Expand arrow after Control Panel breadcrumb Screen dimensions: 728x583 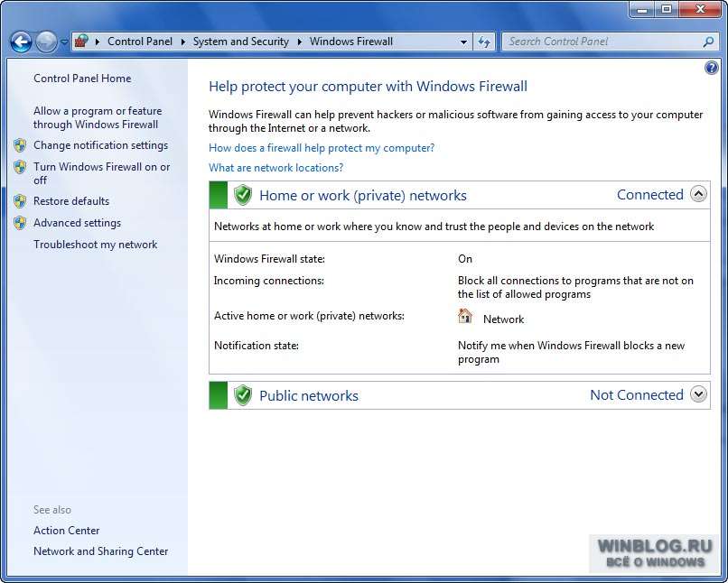tap(183, 42)
